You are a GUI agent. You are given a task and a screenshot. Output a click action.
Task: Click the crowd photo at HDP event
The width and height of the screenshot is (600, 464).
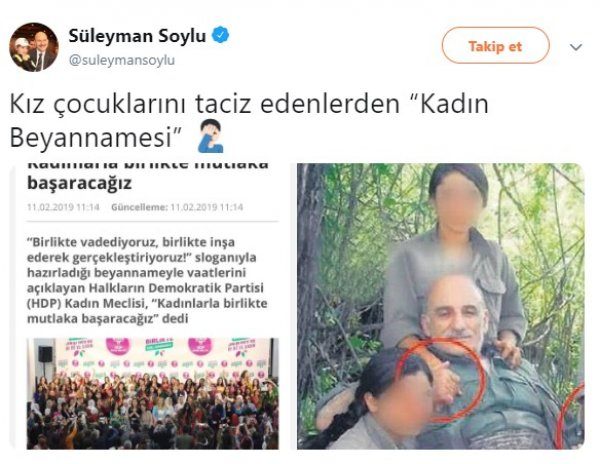tap(153, 394)
